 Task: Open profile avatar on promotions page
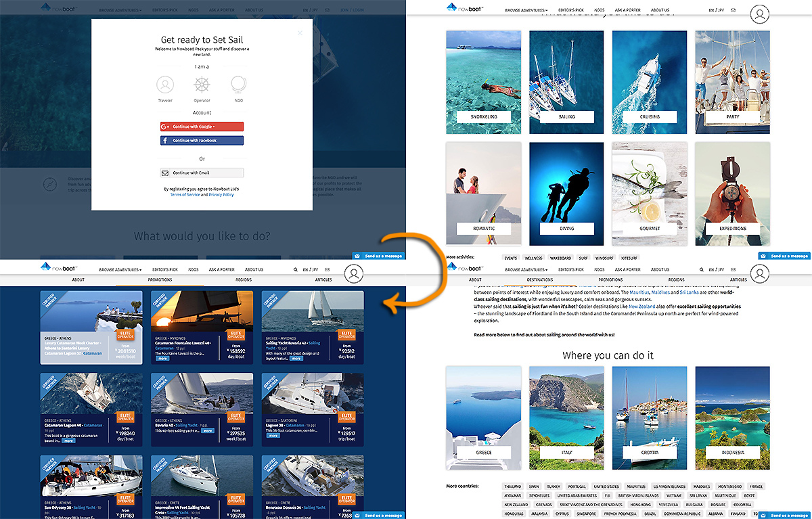[354, 273]
